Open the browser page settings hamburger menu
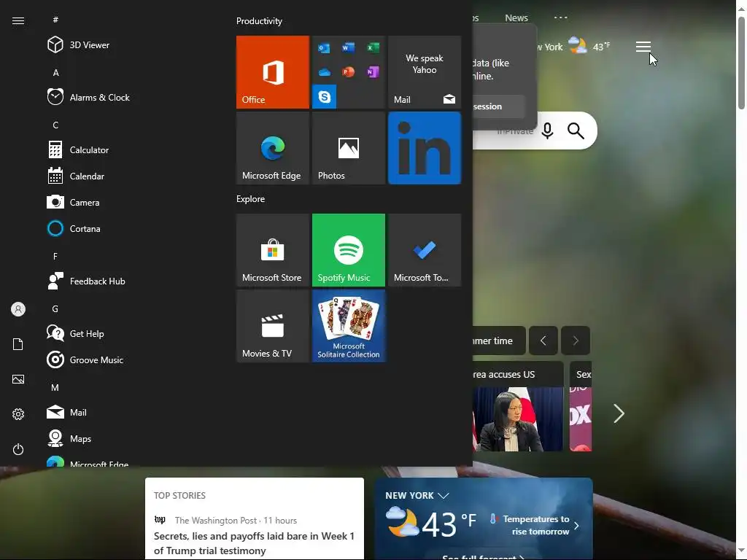Screen dimensions: 747x560 pos(643,47)
